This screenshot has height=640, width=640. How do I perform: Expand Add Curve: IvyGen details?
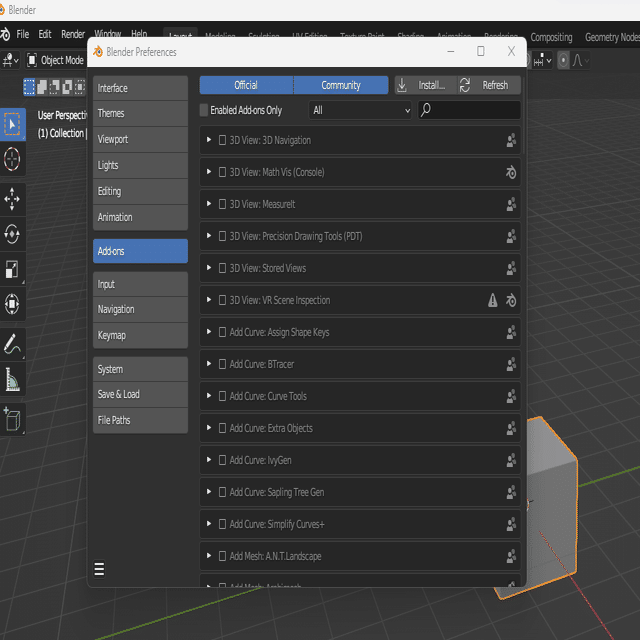(x=209, y=460)
